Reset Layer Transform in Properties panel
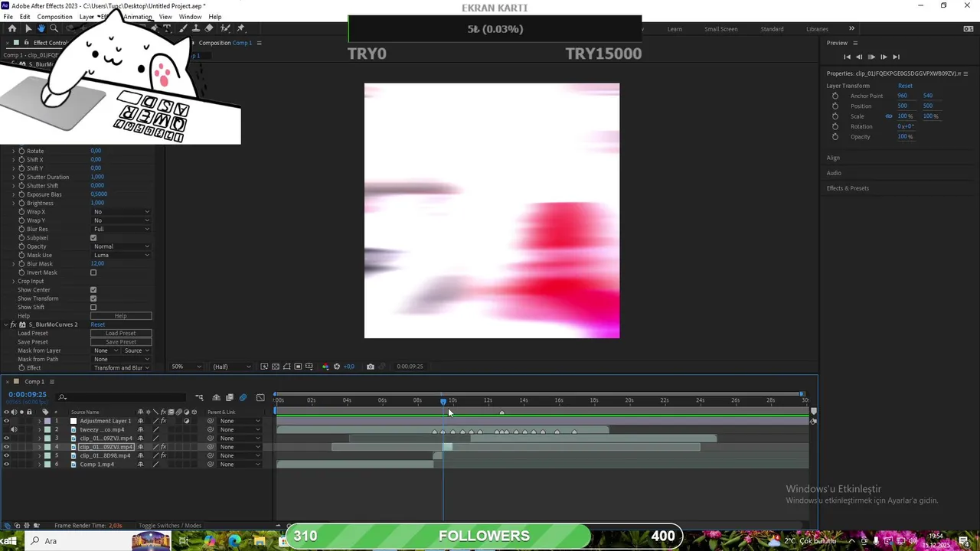Viewport: 980px width, 551px height. click(905, 86)
